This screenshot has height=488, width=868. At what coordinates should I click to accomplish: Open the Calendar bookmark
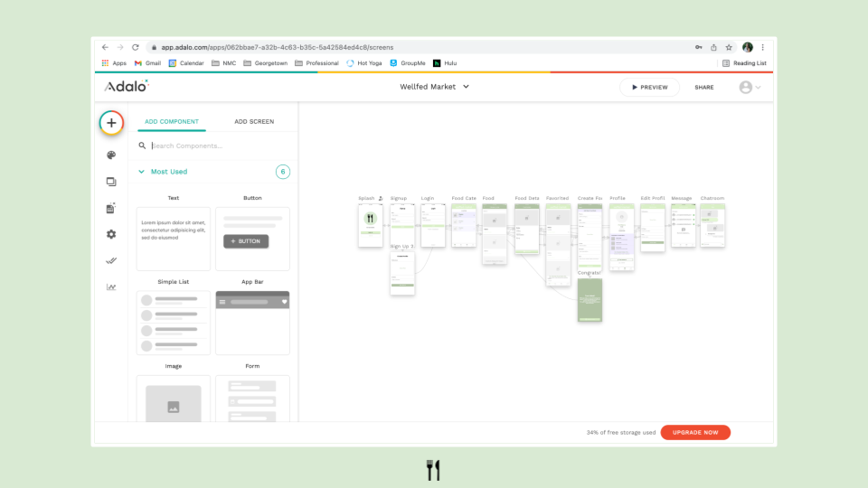click(x=186, y=63)
